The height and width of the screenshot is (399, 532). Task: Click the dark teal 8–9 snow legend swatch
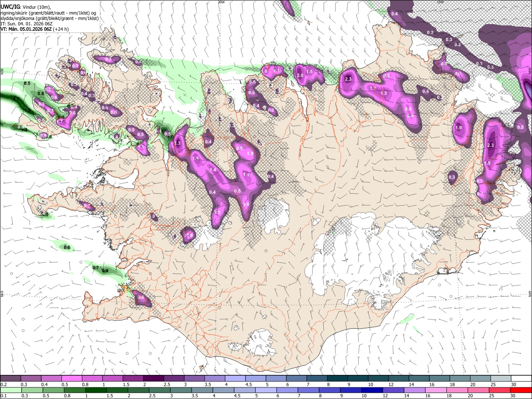coord(337,379)
